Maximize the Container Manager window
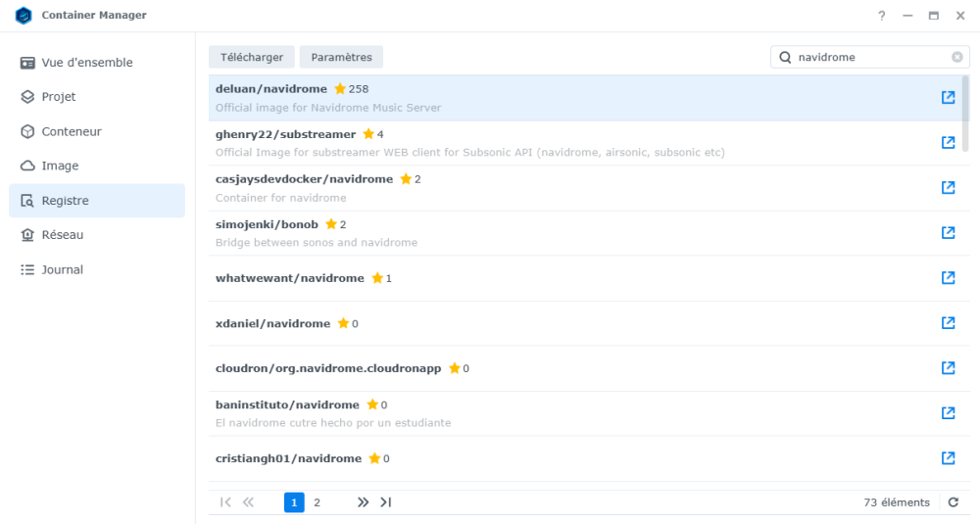The height and width of the screenshot is (524, 980). click(933, 16)
